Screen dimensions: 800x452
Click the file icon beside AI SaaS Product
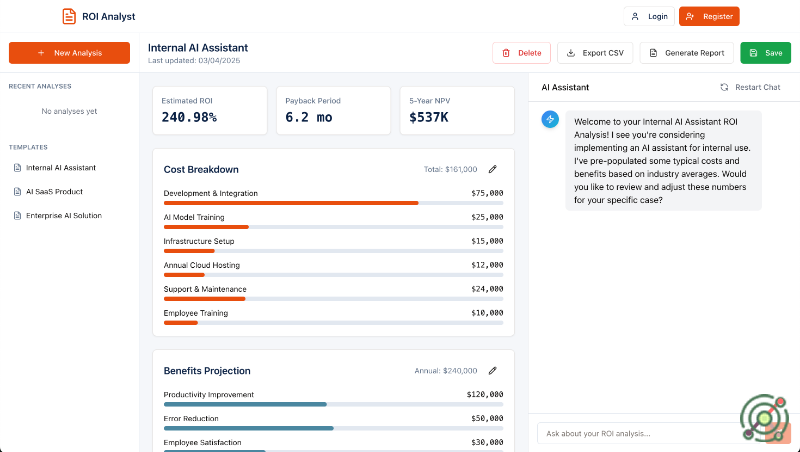point(17,191)
